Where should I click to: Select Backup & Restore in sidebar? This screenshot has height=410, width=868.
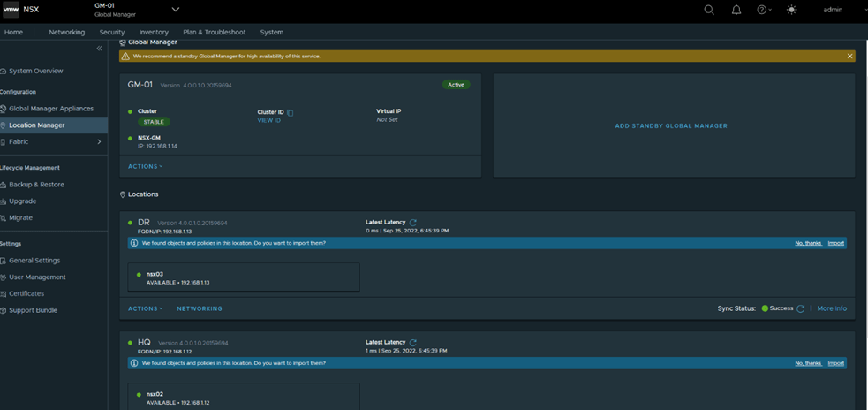36,185
